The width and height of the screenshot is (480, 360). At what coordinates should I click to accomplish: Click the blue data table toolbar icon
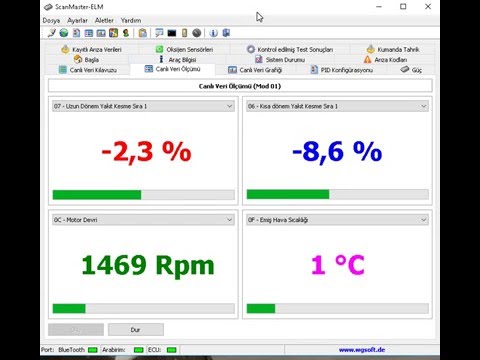[89, 33]
